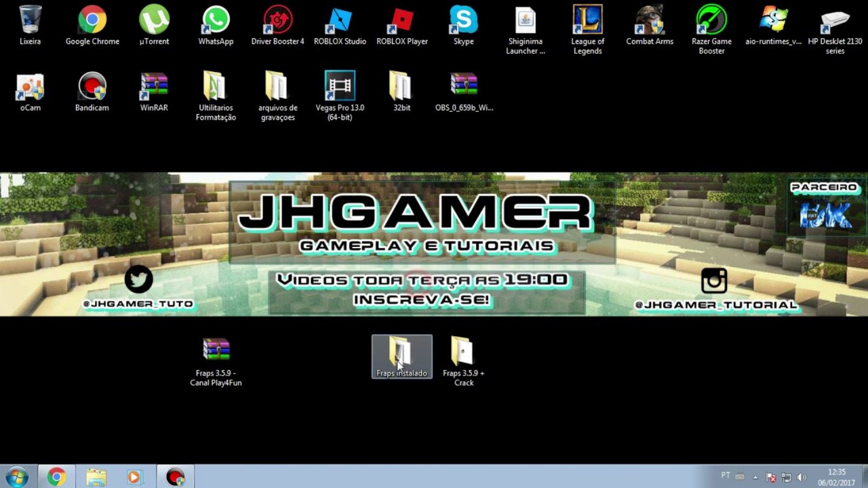The height and width of the screenshot is (488, 868).
Task: Open Shiginima Launcher icon
Action: (x=526, y=30)
